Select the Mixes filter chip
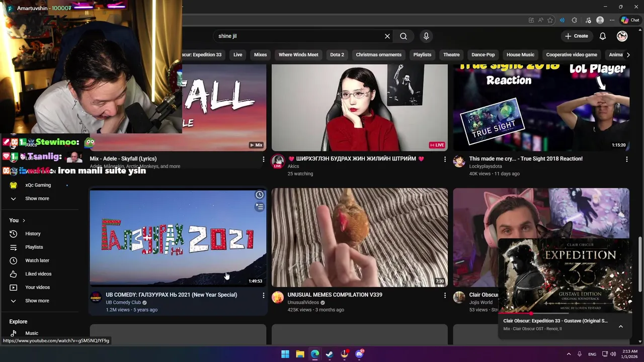The height and width of the screenshot is (362, 644). (261, 55)
